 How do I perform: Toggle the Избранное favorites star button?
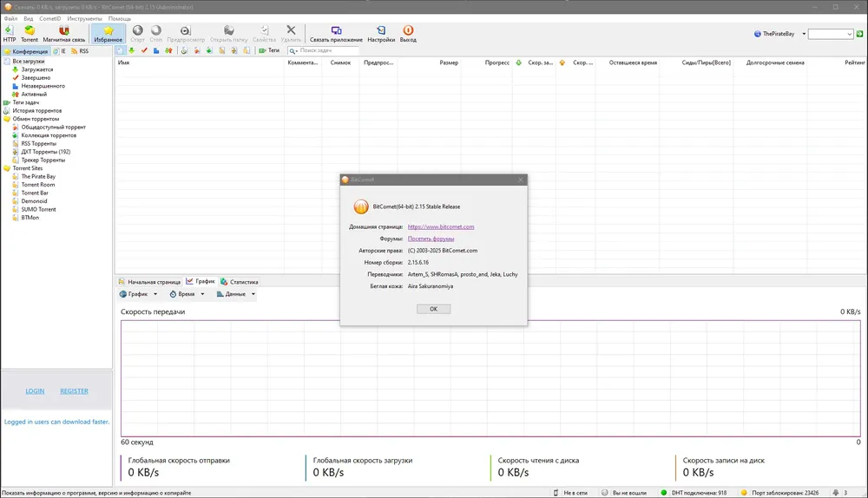pos(108,33)
